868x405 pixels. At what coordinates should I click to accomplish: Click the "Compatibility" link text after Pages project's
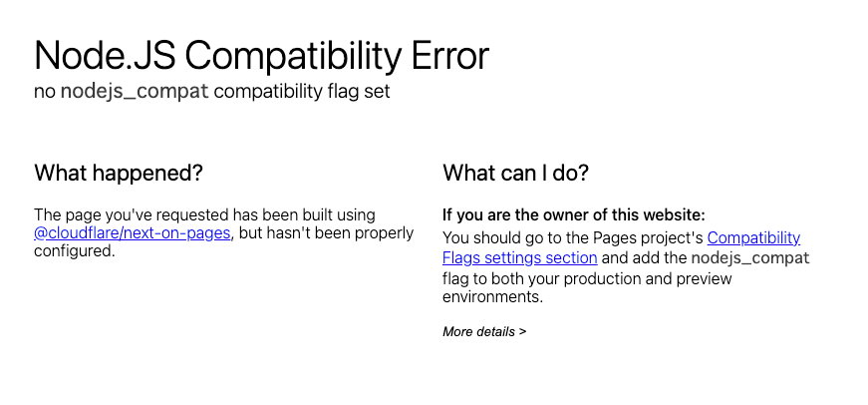click(x=753, y=237)
